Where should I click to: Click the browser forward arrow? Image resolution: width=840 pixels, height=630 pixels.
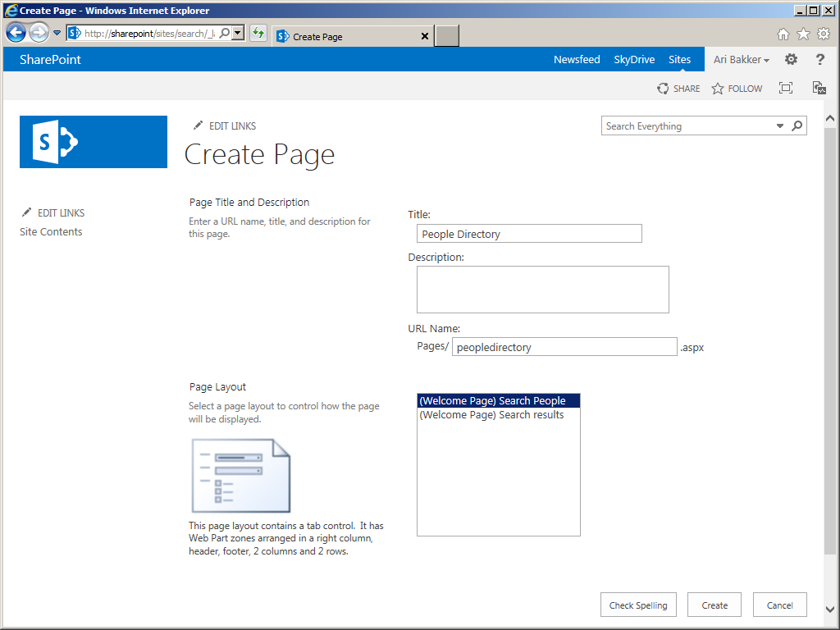pos(39,33)
